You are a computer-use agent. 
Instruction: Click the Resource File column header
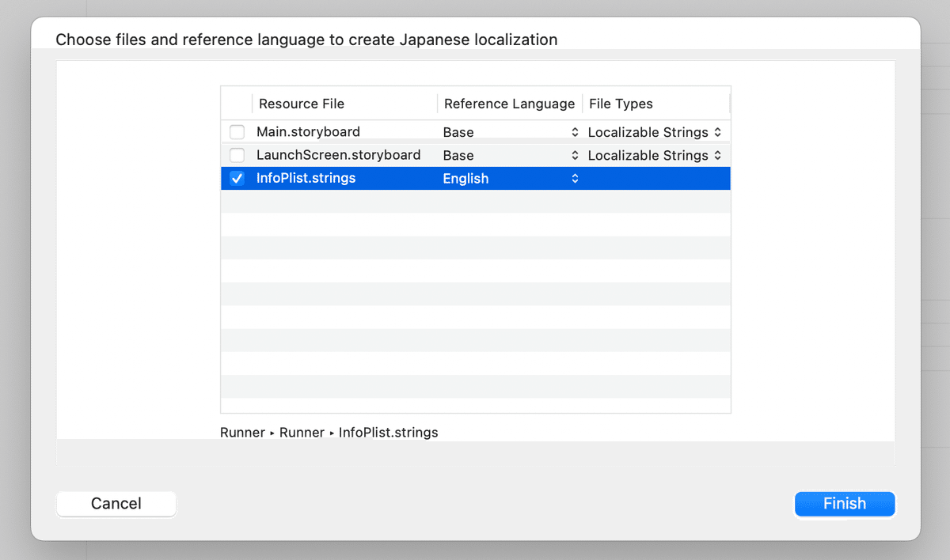pos(302,104)
